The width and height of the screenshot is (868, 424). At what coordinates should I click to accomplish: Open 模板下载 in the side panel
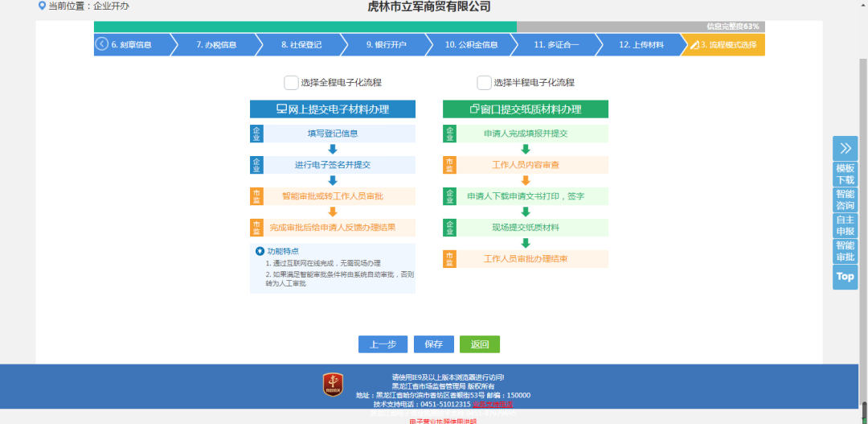coord(845,174)
